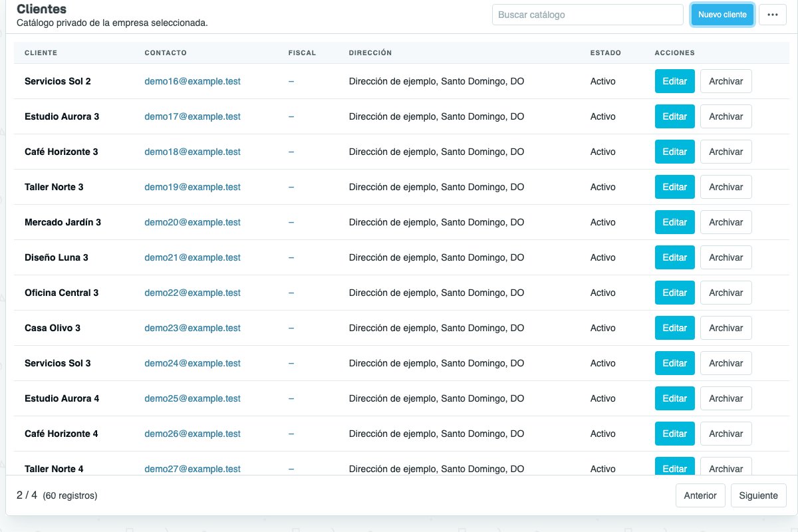798x532 pixels.
Task: Open email link demo19@example.test
Action: point(193,187)
